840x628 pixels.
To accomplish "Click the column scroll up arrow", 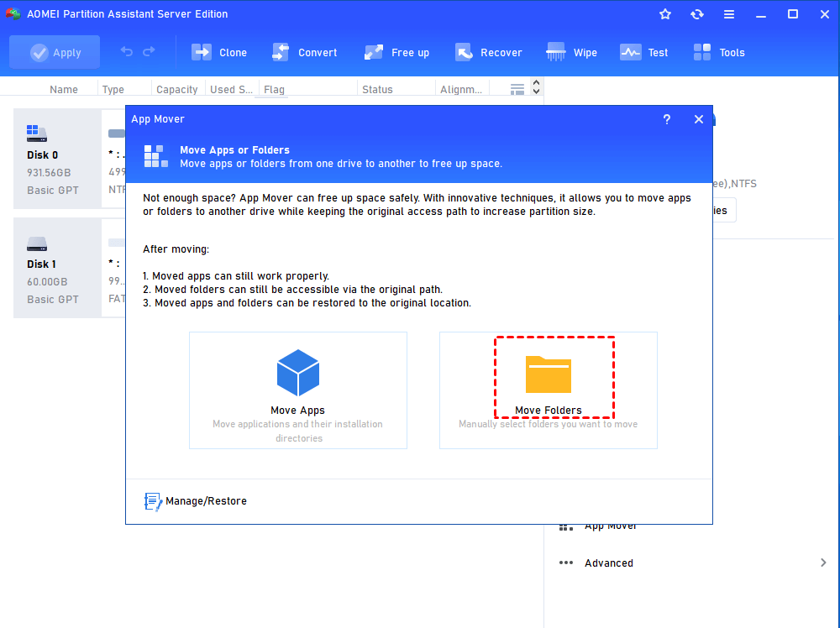I will pos(536,83).
